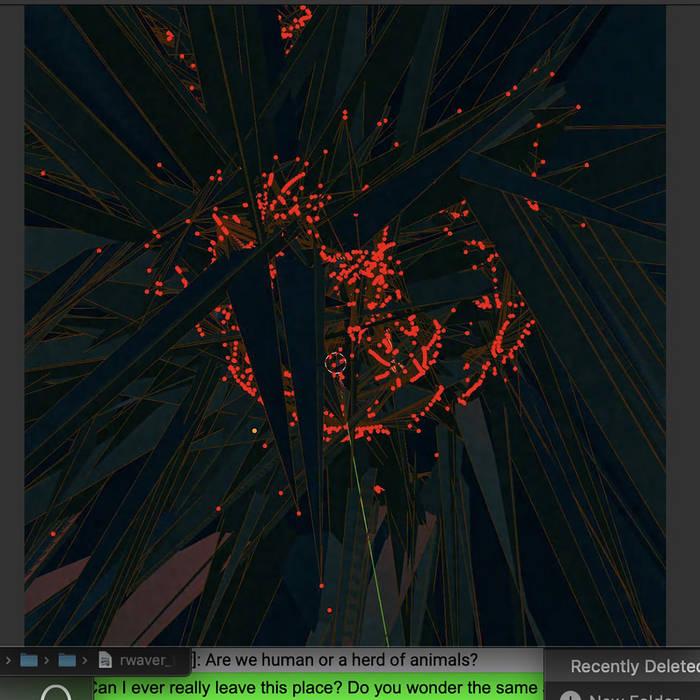Select the red vertex cluster at top center
Screen dimensions: 700x700
[x=296, y=22]
